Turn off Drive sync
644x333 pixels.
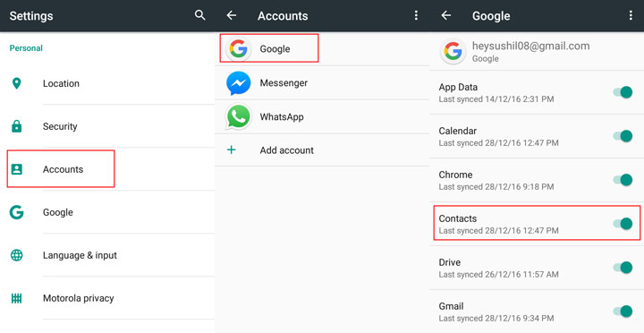pos(623,268)
